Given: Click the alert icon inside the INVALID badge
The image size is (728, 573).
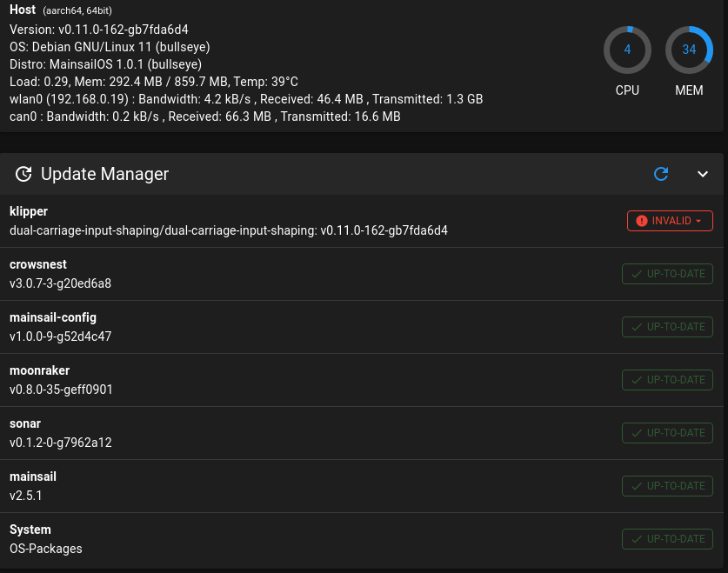Looking at the screenshot, I should (x=642, y=221).
